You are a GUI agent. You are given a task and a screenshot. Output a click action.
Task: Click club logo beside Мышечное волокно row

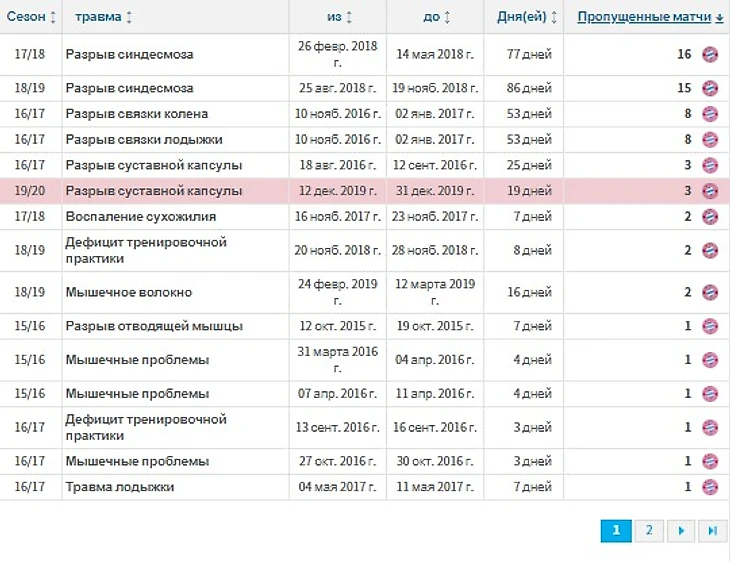tap(710, 292)
